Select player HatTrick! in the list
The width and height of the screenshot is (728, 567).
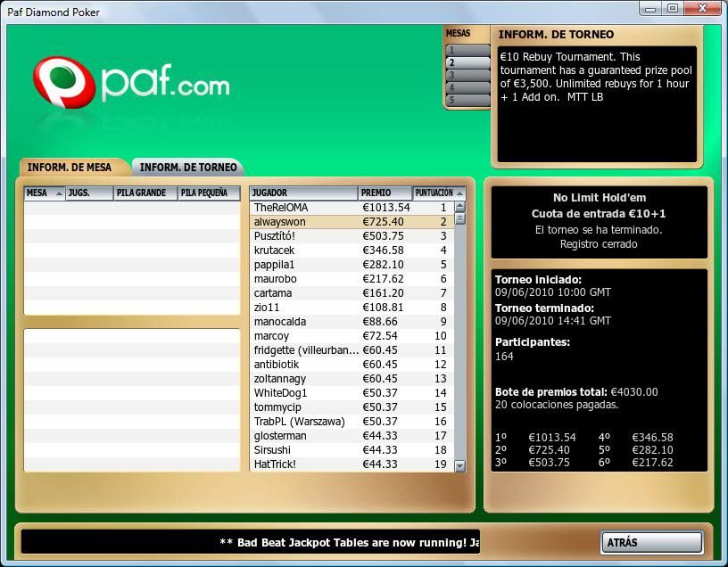(352, 464)
